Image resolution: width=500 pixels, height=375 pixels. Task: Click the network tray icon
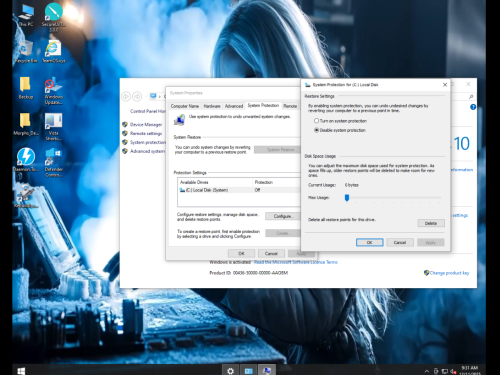(445, 371)
